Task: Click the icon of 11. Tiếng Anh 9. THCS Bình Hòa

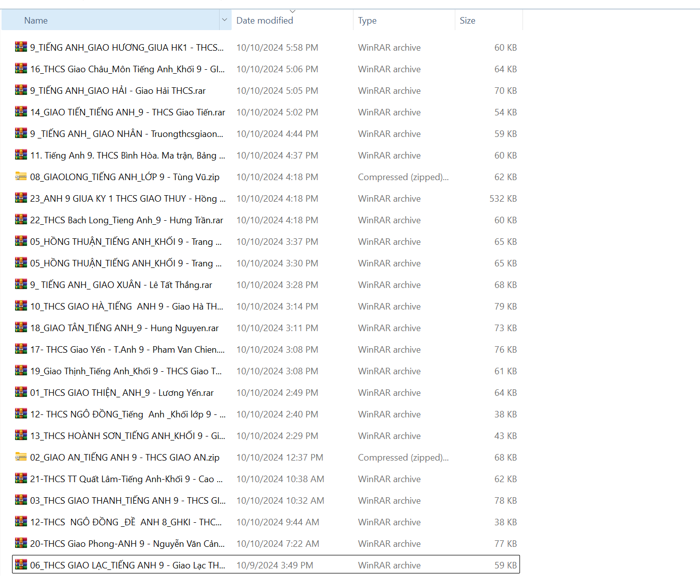Action: tap(21, 155)
